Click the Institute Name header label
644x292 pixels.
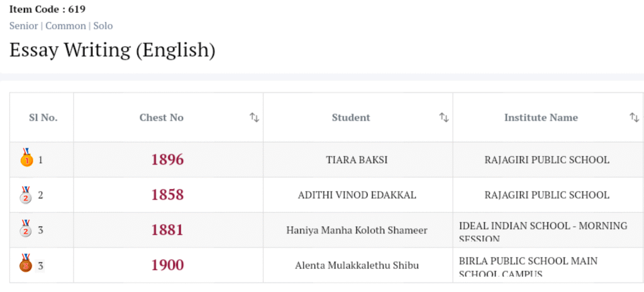pyautogui.click(x=541, y=117)
